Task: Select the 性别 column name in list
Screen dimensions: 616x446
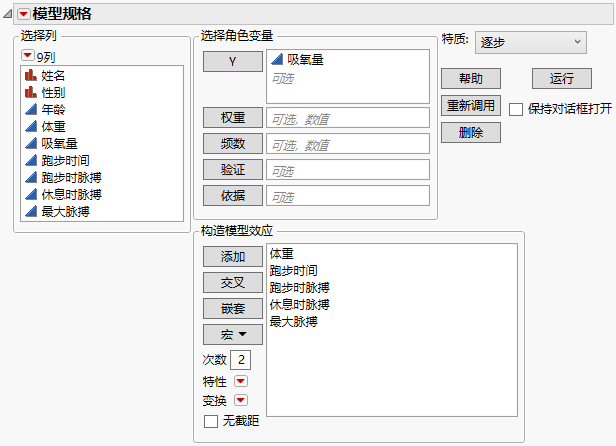Action: [x=53, y=92]
